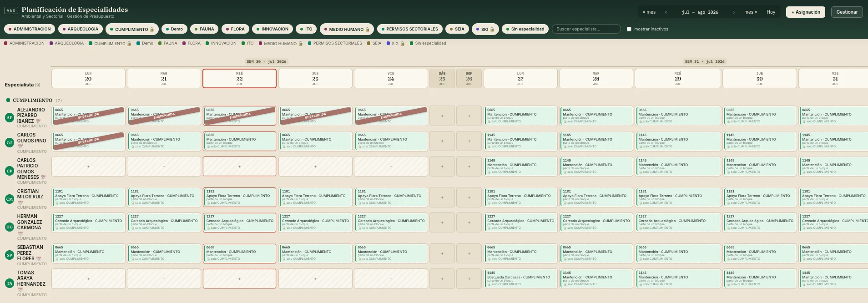Add Saturday 25 slot for Cristian Milos Ruiz
868x303 pixels.
tap(442, 197)
